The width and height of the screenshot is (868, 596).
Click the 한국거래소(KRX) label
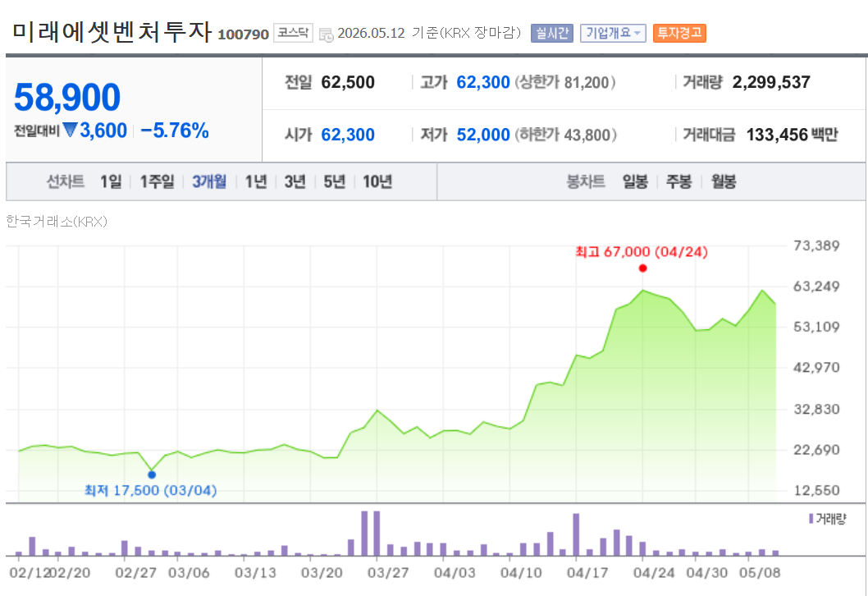[x=57, y=222]
